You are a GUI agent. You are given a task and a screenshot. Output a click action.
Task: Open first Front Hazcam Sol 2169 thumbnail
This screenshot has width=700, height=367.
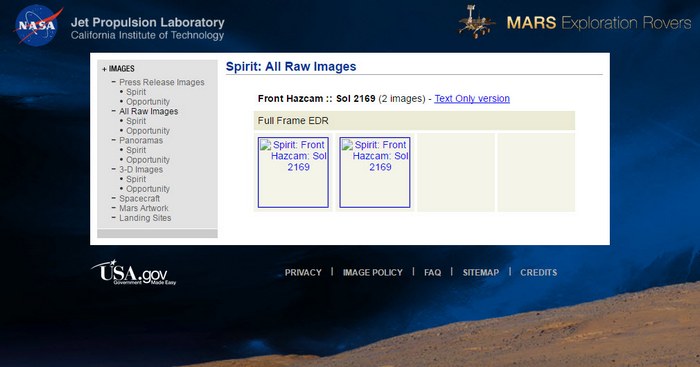pos(293,172)
